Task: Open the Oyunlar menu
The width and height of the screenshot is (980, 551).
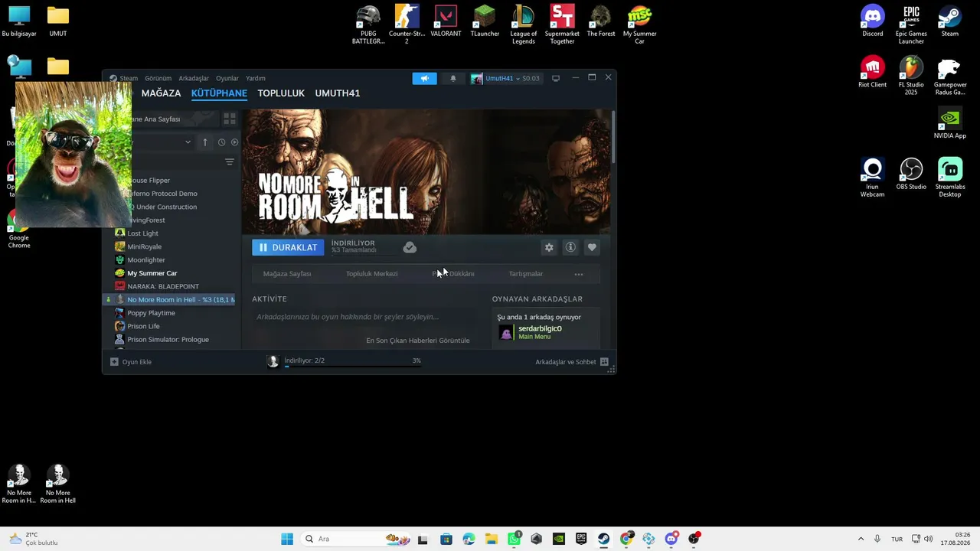Action: click(227, 78)
